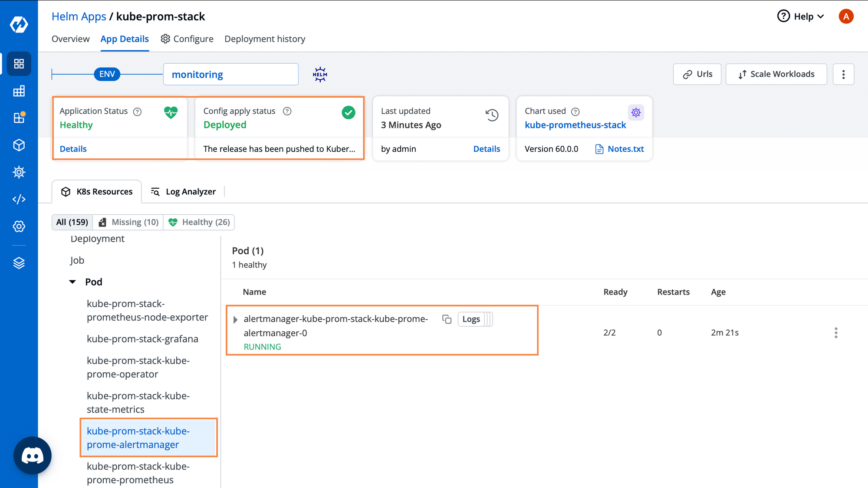Select the App Details tab
Screen dimensions: 868x488
click(125, 39)
